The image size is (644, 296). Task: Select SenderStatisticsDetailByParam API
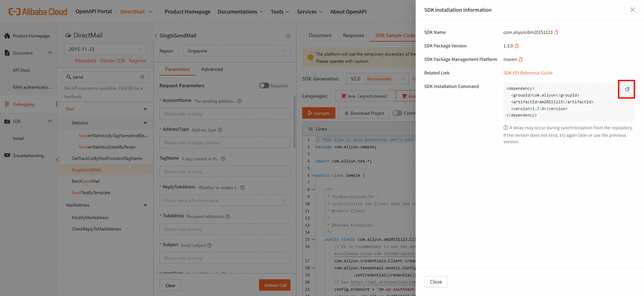pyautogui.click(x=107, y=147)
